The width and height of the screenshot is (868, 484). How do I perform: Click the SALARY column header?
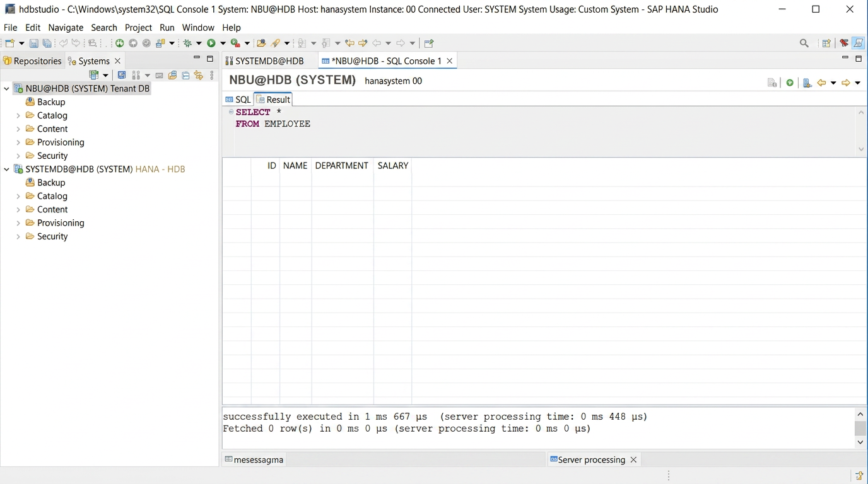pyautogui.click(x=392, y=166)
